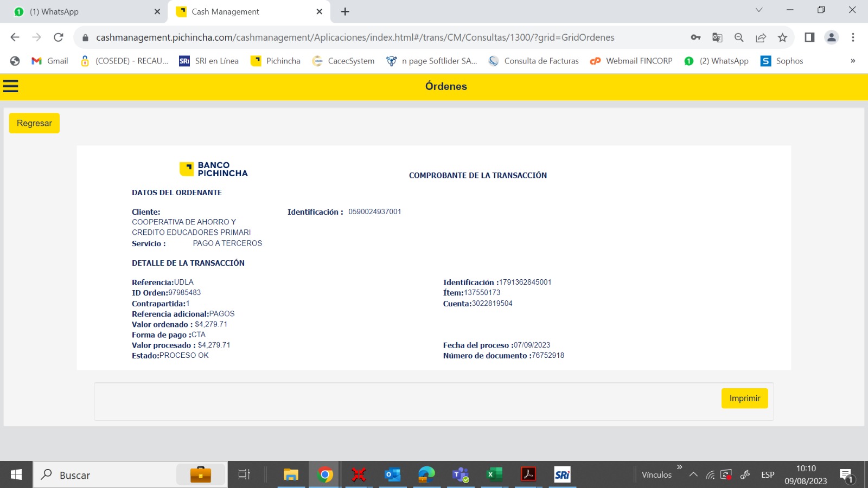The image size is (868, 488).
Task: Open Chrome profile avatar
Action: click(x=831, y=37)
